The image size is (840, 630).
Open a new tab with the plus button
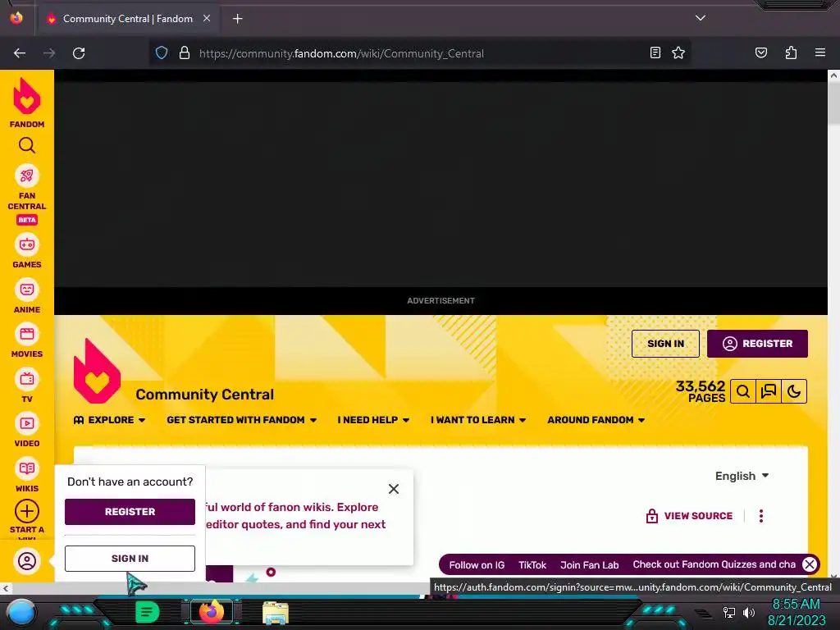[x=237, y=19]
